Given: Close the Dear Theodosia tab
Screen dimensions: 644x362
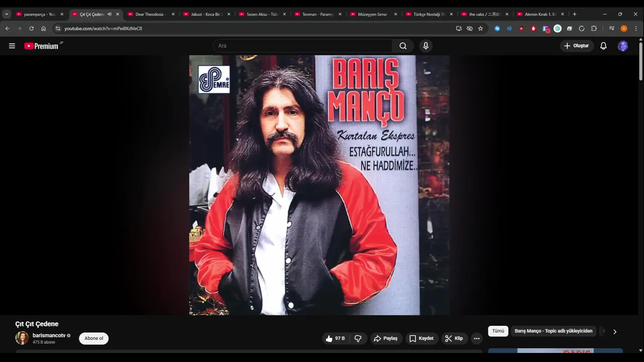Looking at the screenshot, I should pyautogui.click(x=173, y=14).
